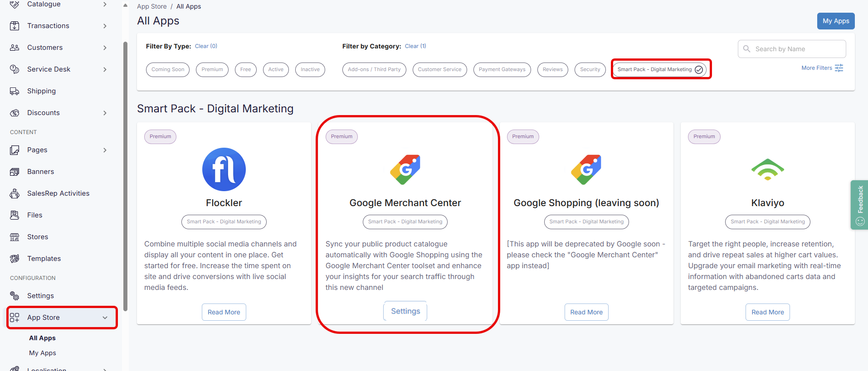The width and height of the screenshot is (868, 371).
Task: Collapse the App Store sidebar section
Action: click(105, 318)
